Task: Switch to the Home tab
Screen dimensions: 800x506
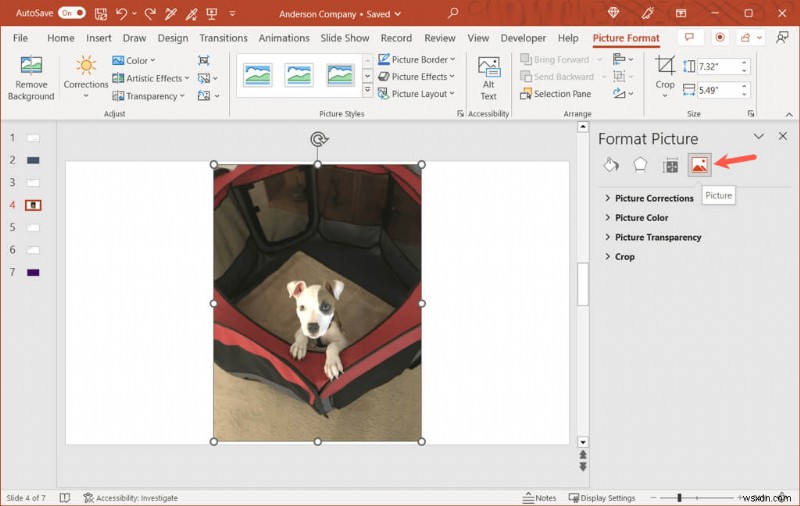Action: coord(61,38)
